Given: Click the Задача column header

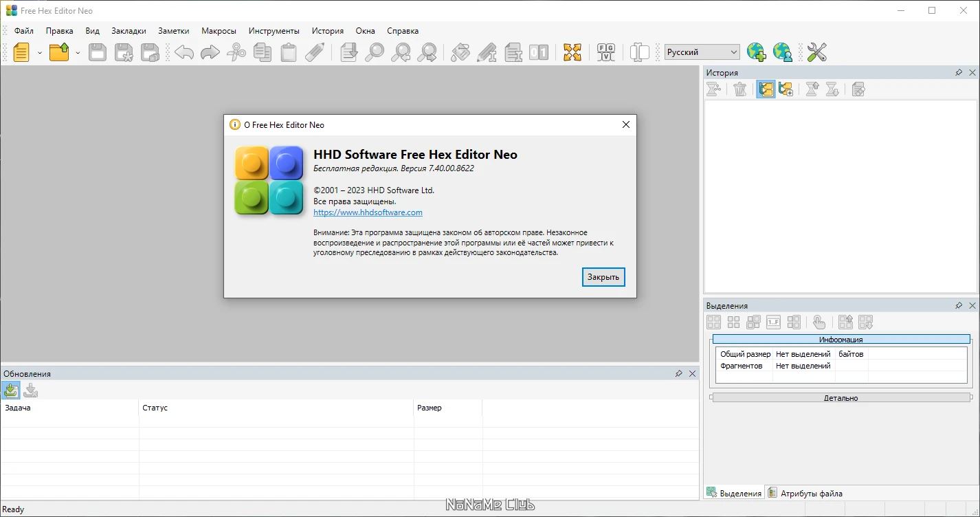Looking at the screenshot, I should (69, 408).
